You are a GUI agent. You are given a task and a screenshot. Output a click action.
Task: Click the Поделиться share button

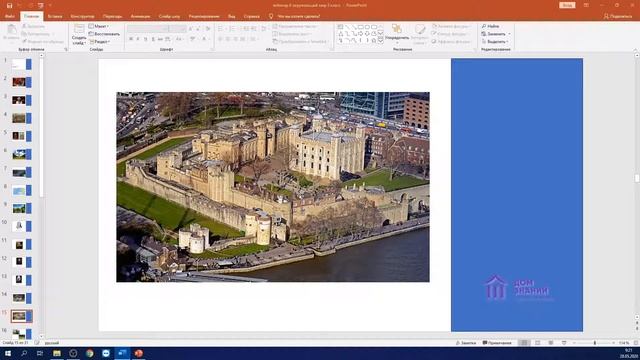tap(618, 16)
